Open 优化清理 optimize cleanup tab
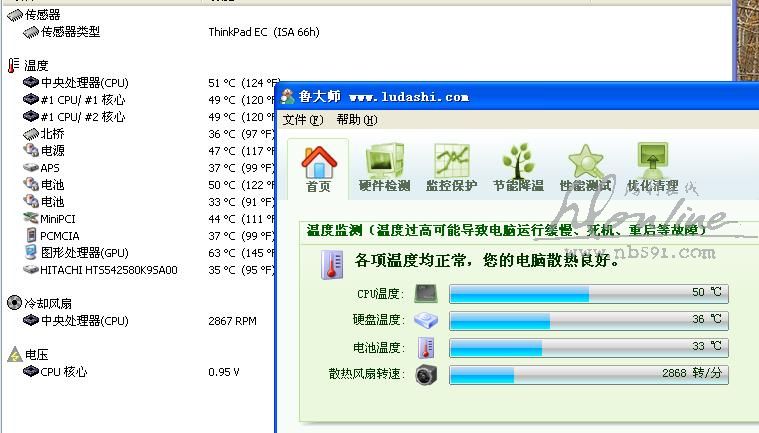Image resolution: width=759 pixels, height=433 pixels. (653, 168)
